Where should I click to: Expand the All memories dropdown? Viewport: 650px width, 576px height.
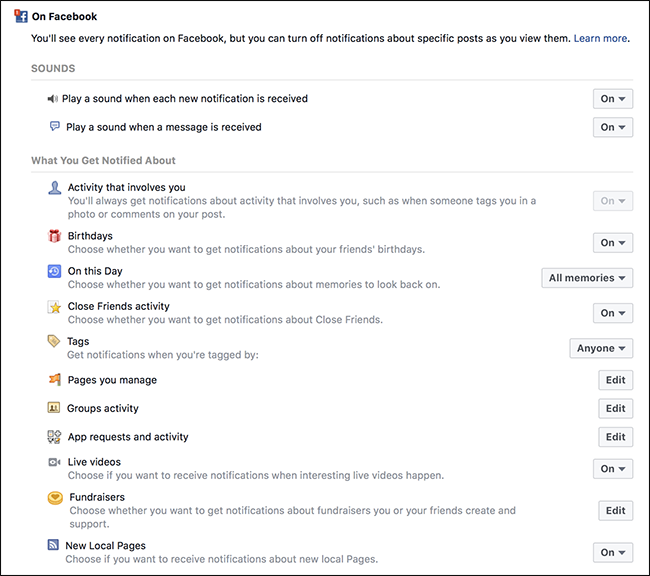click(587, 278)
